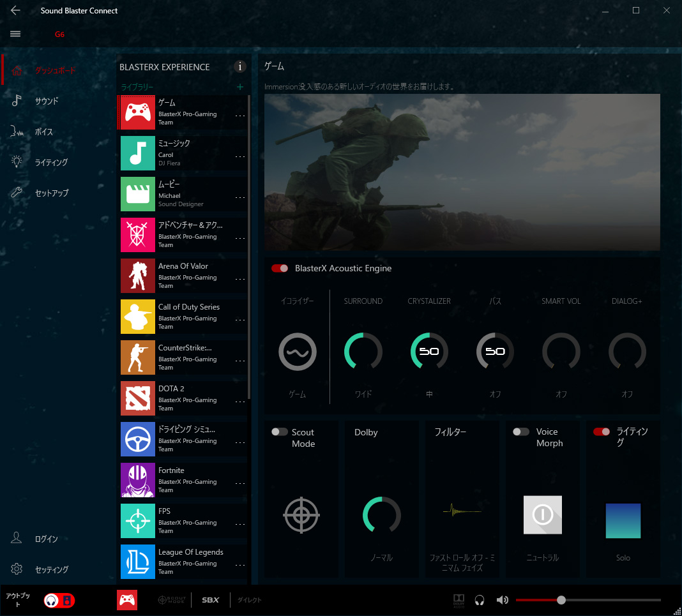Mute audio with the speaker icon
682x616 pixels.
(503, 600)
